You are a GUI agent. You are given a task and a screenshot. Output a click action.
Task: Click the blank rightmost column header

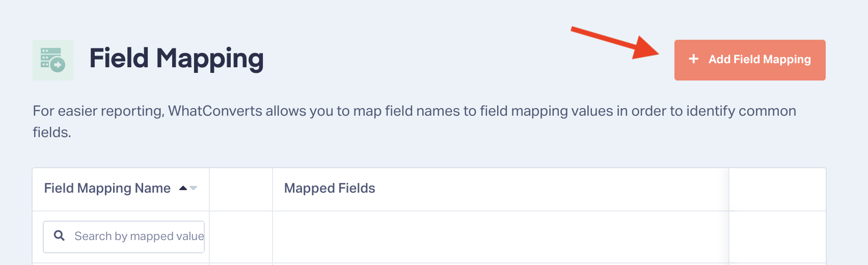(x=777, y=190)
